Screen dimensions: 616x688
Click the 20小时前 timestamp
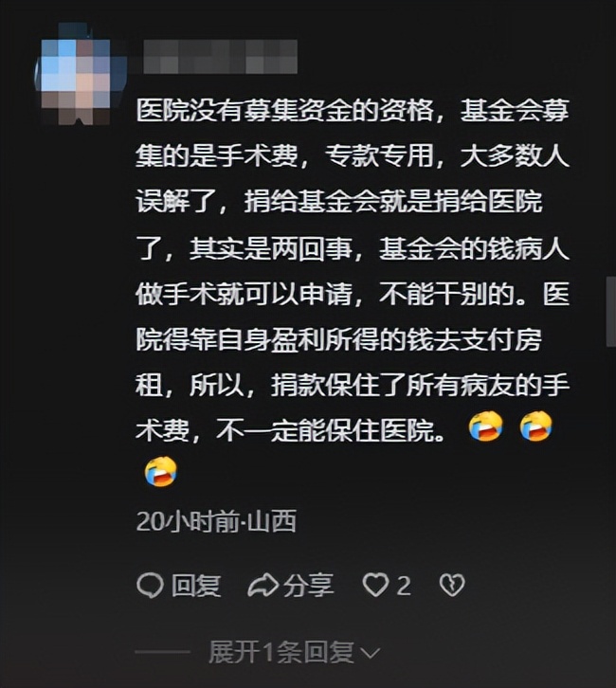click(x=188, y=521)
